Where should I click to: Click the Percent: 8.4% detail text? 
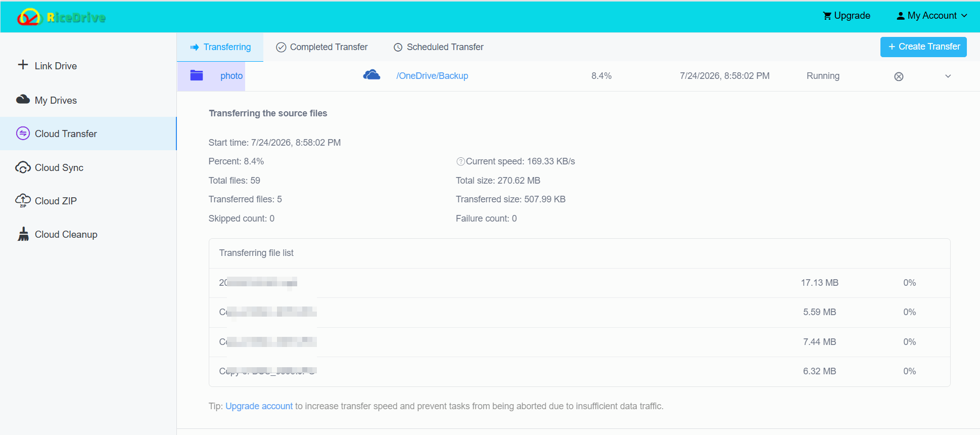point(236,161)
